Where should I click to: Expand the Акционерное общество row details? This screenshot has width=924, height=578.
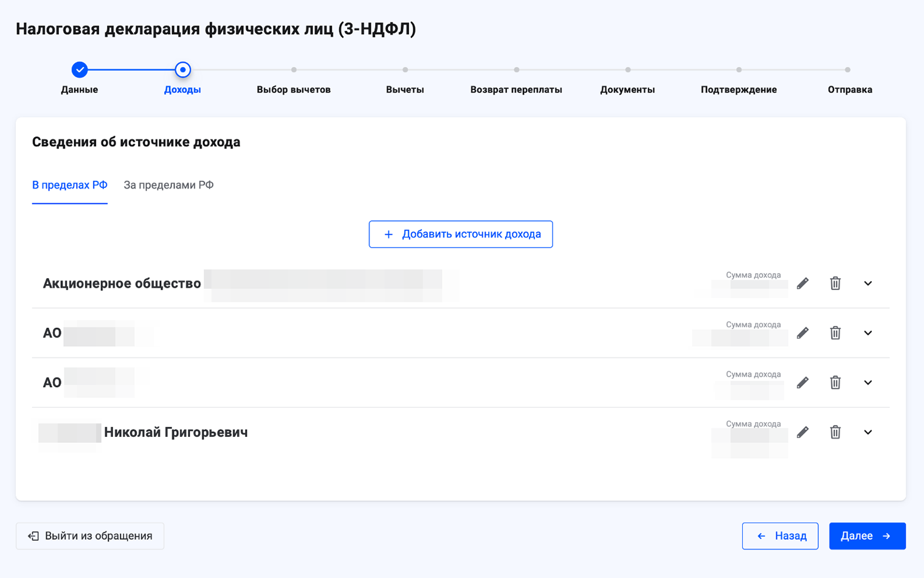[867, 284]
